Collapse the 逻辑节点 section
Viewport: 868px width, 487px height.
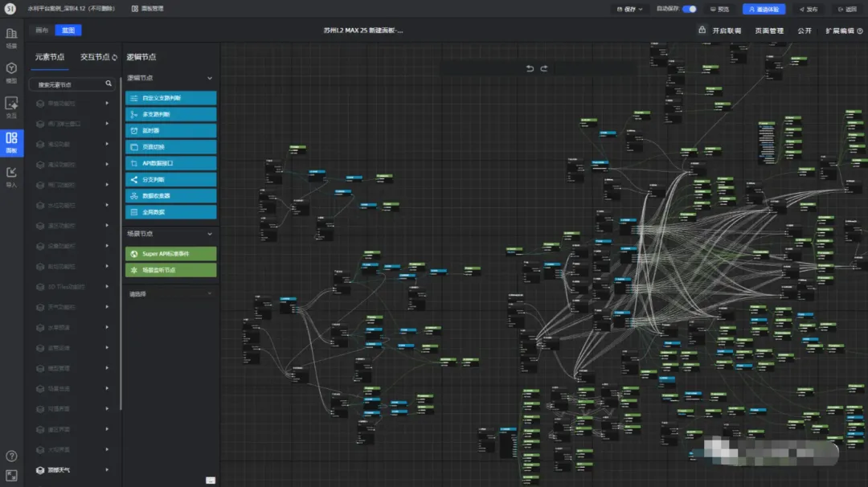[x=210, y=78]
